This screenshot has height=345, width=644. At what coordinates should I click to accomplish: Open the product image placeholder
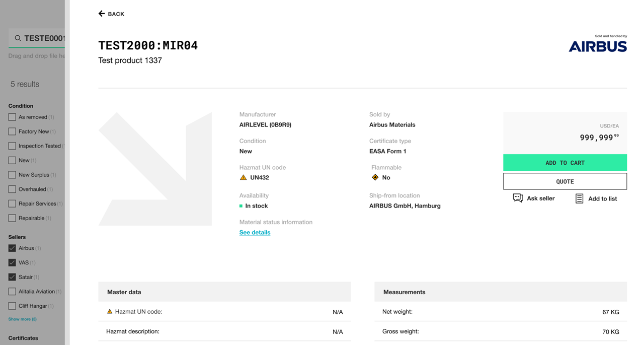click(x=155, y=169)
